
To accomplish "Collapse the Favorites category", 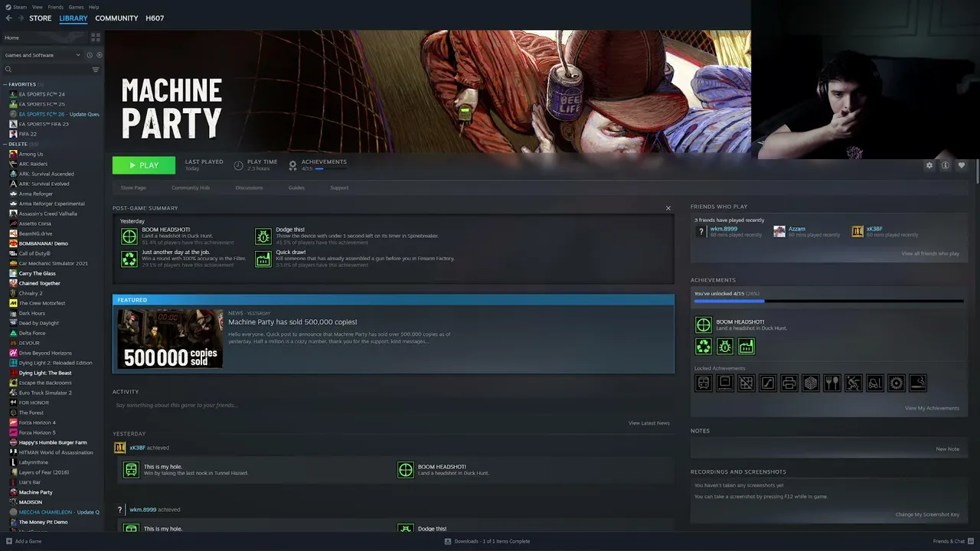I will pyautogui.click(x=5, y=84).
